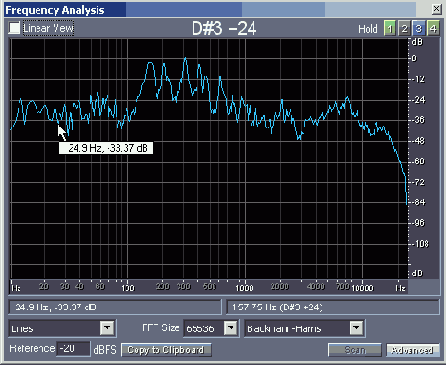Image resolution: width=446 pixels, height=365 pixels.
Task: Toggle Hold button 2
Action: (404, 29)
